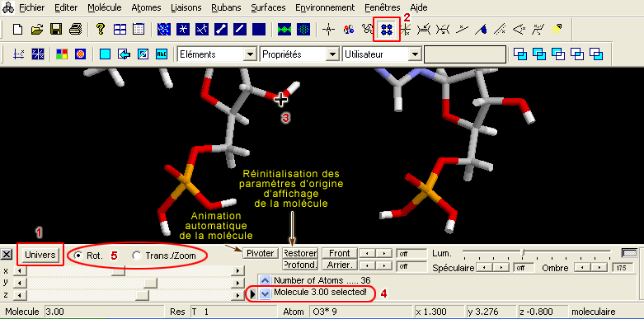Click the green ribbon display icon
This screenshot has height=319, width=644.
point(284,29)
